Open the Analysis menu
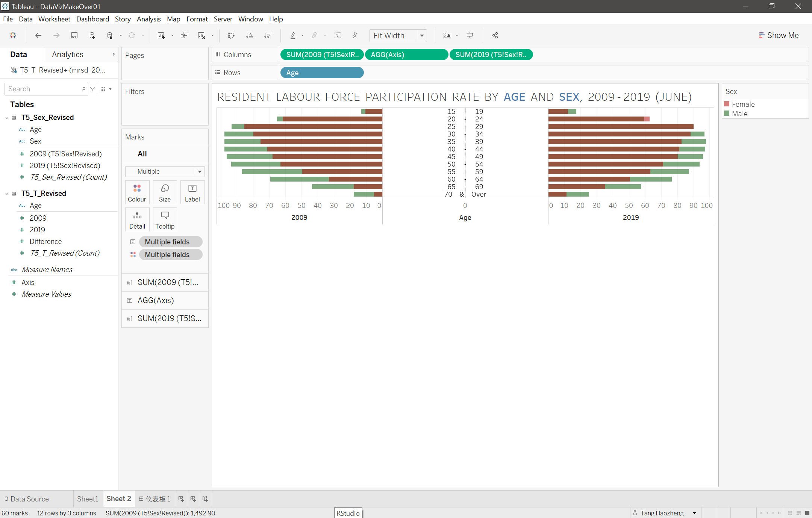 [148, 19]
